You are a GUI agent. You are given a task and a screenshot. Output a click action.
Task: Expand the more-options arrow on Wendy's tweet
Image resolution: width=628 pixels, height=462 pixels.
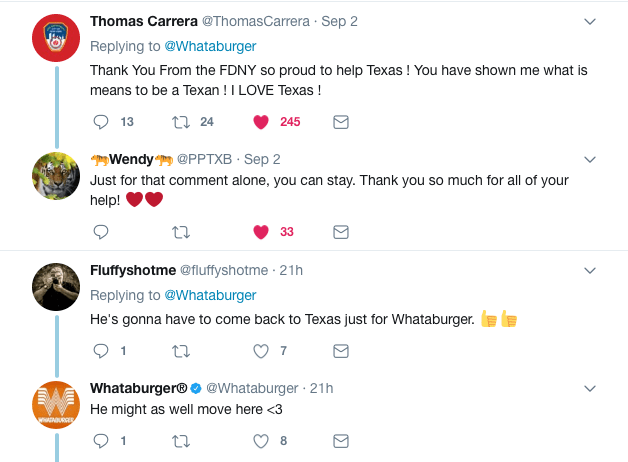pos(590,159)
